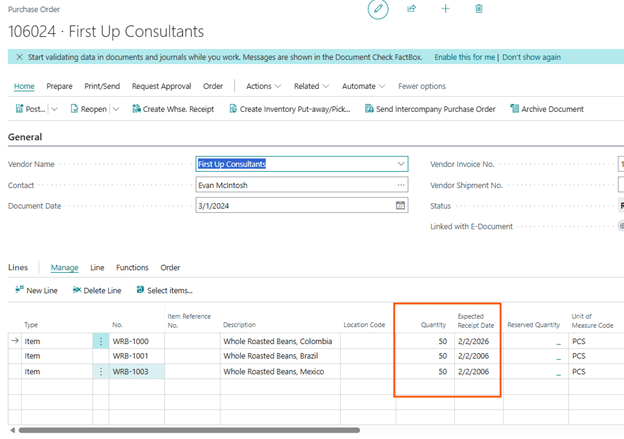Click the share icon in header
Screen dimensions: 624x439
[411, 9]
